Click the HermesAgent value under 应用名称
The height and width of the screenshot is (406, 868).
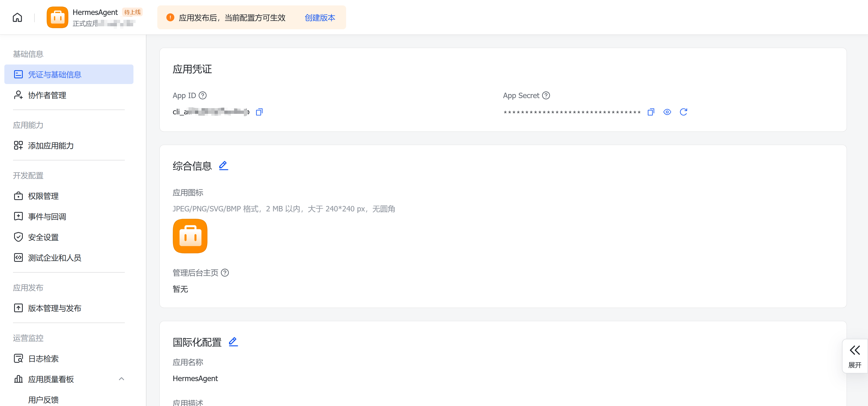195,378
